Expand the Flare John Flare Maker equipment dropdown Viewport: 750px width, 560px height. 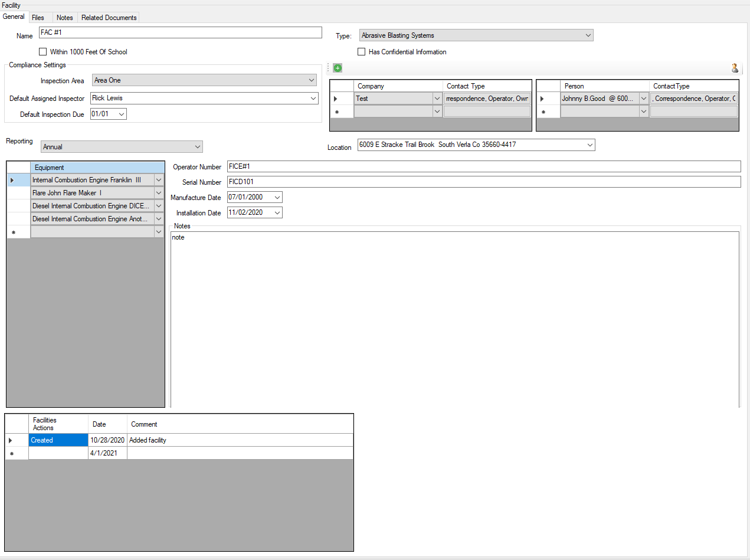[158, 192]
